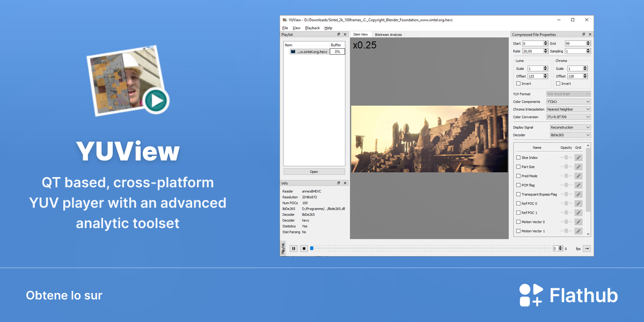Pause playback with the pause button
The image size is (644, 322).
point(294,248)
